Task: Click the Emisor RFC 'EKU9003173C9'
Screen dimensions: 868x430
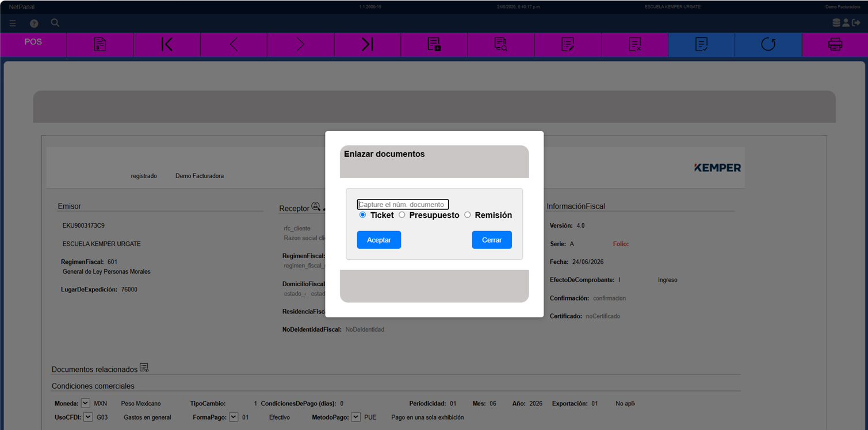Action: (83, 226)
